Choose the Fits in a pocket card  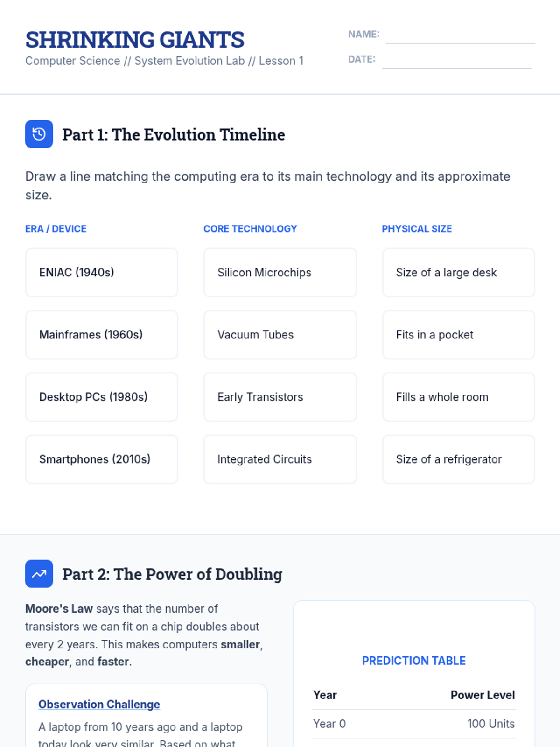(459, 335)
